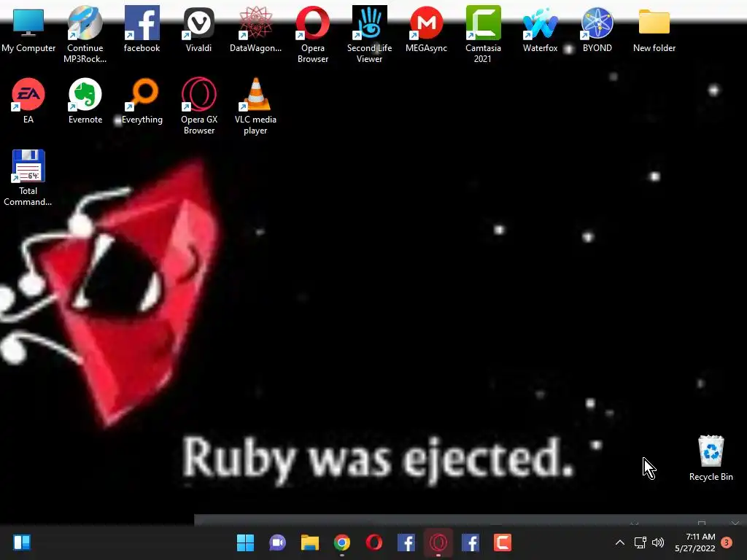
Task: Open Camtasia from the taskbar
Action: (x=502, y=542)
